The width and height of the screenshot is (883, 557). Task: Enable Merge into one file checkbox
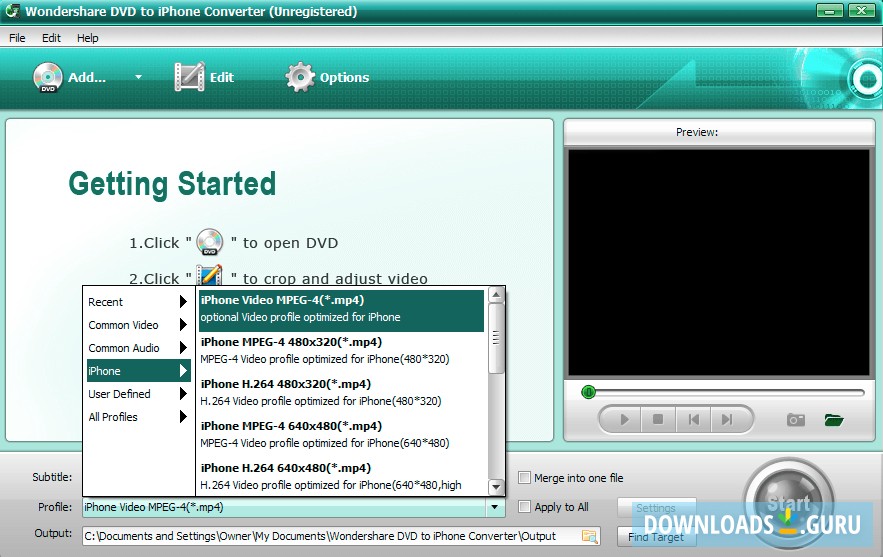tap(524, 478)
